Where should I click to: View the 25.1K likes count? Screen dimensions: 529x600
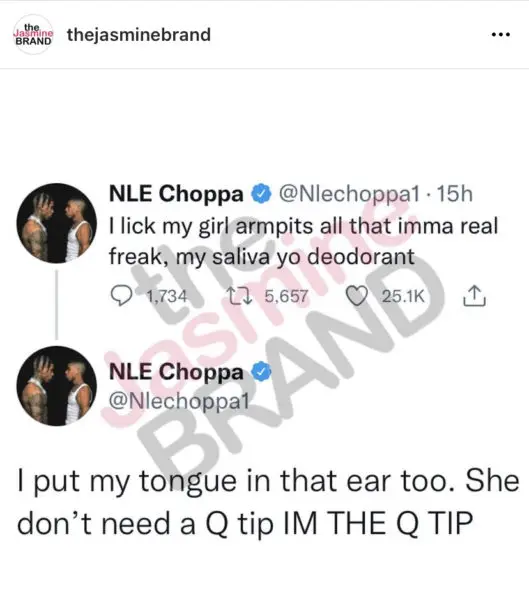point(403,296)
